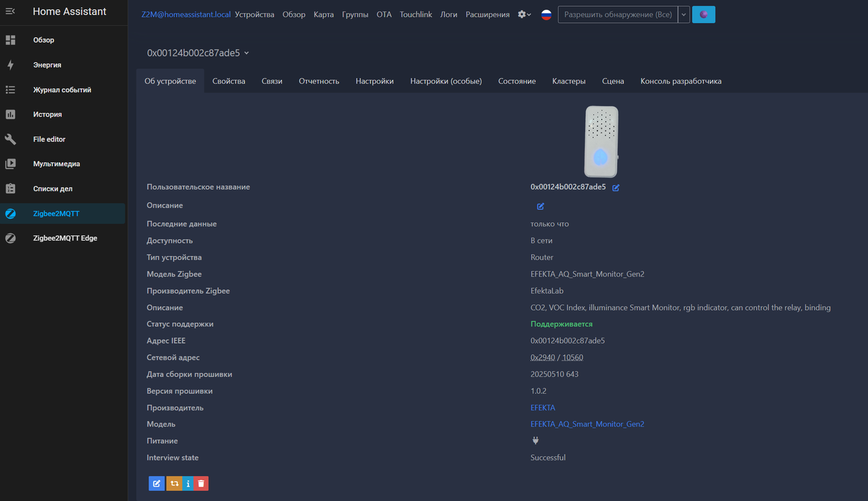Click the decimal network address 10560
Screen dimensions: 868x501
tap(573, 358)
